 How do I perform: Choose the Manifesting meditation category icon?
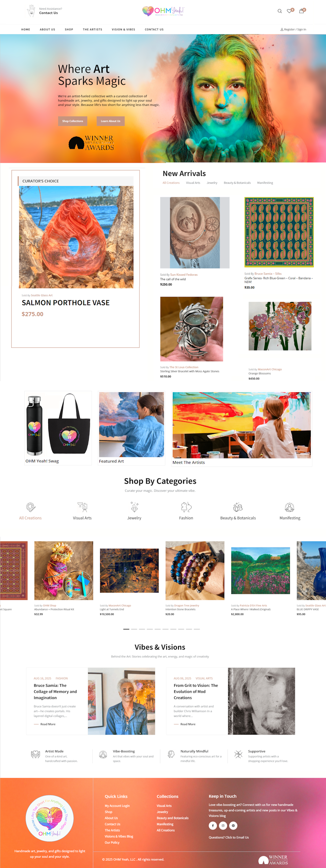coord(290,507)
